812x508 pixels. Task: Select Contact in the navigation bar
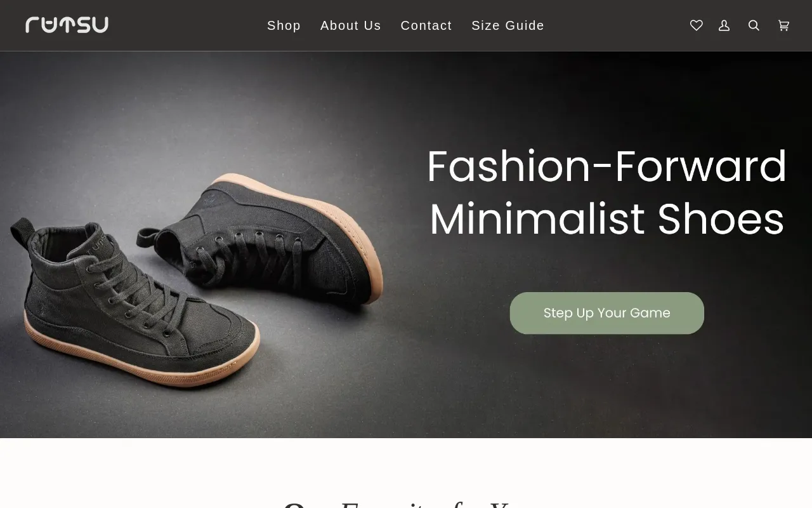click(x=426, y=25)
